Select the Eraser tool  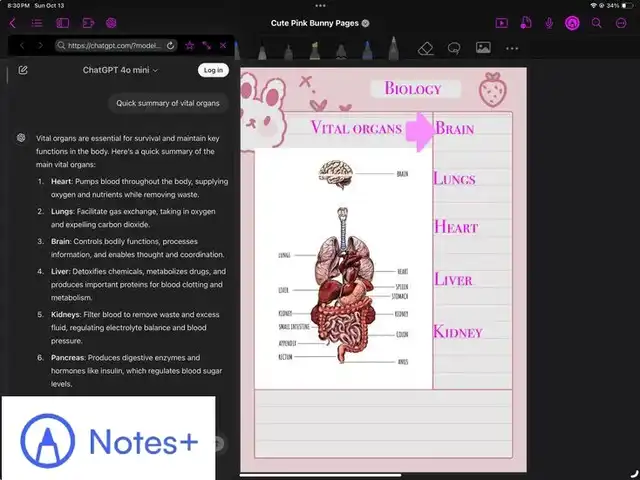click(x=424, y=47)
